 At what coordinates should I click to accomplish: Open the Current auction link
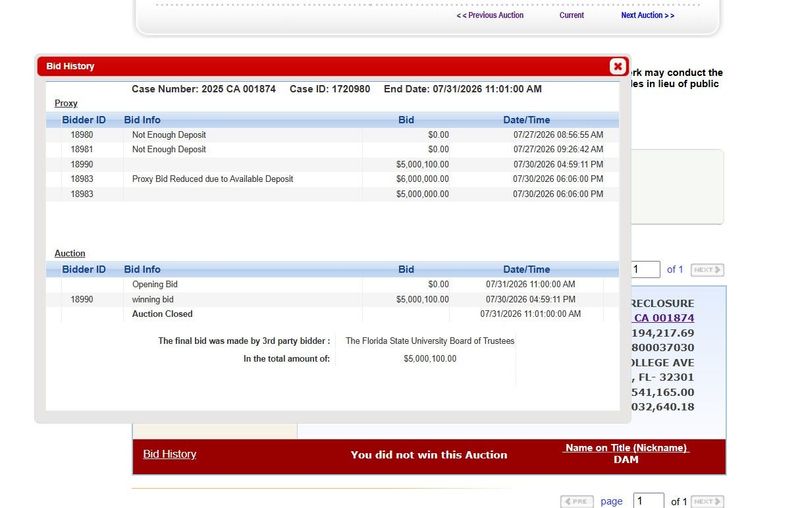tap(571, 15)
